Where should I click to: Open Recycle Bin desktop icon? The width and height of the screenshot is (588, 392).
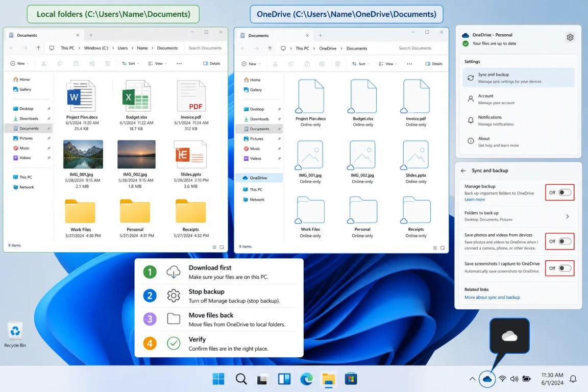point(15,335)
